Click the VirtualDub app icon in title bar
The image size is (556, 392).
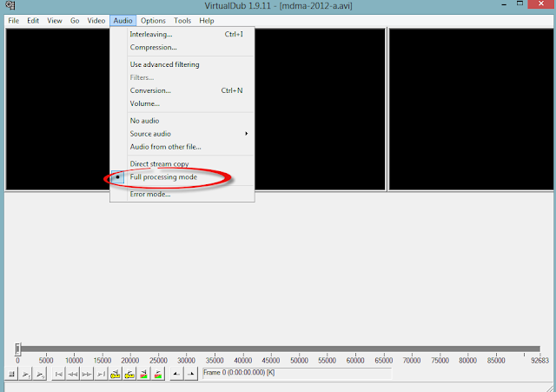[x=10, y=5]
